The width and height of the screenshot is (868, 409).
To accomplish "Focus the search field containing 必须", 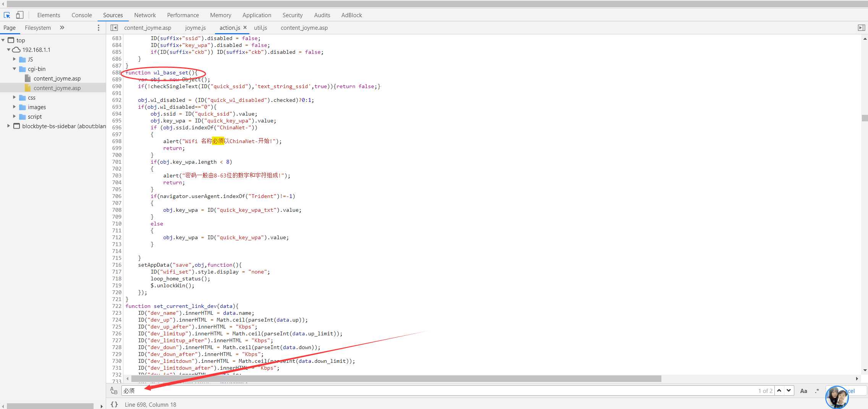I will click(x=439, y=391).
